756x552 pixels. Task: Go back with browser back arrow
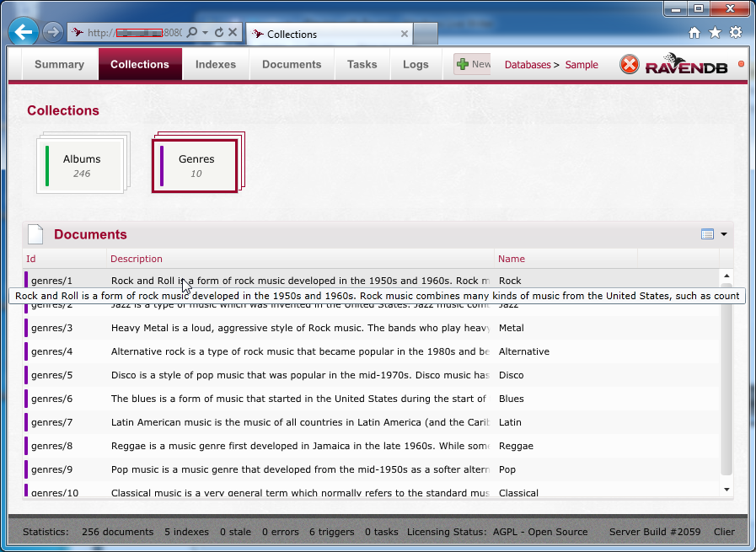pos(23,32)
